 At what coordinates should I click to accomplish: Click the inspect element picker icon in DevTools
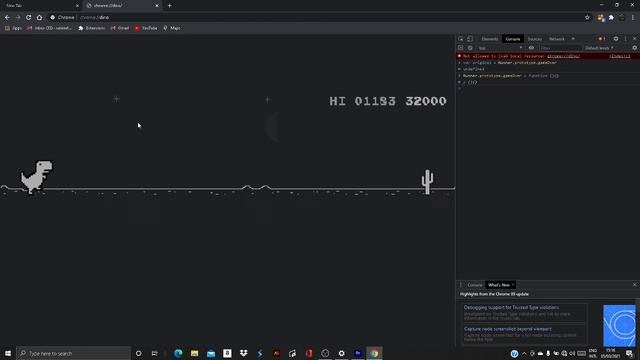point(460,39)
